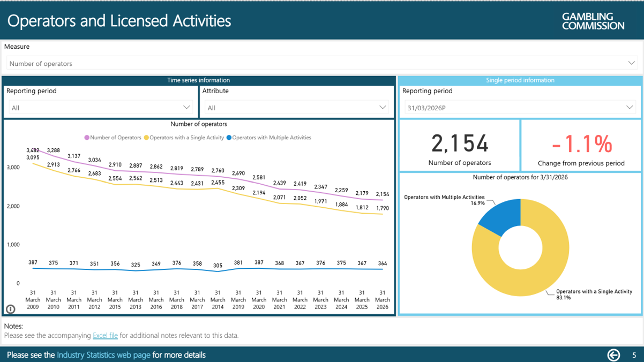
Task: Click the Time series information header
Action: click(199, 80)
